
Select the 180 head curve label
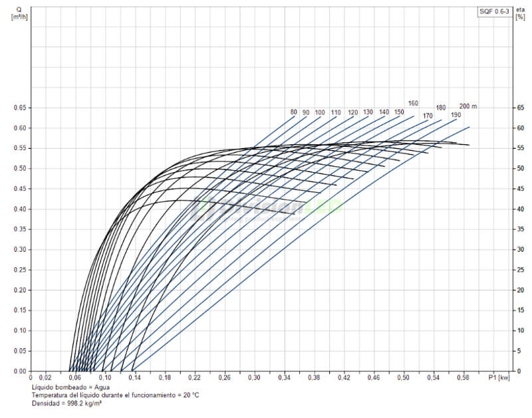point(441,108)
